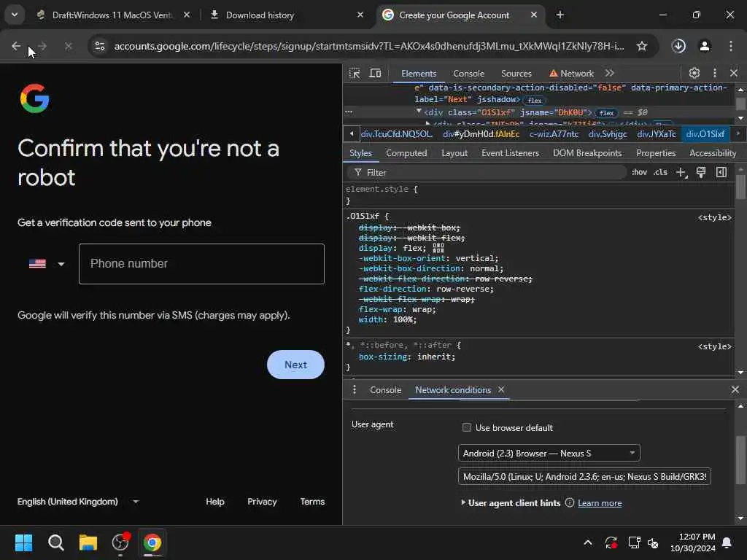Open DevTools settings gear
The width and height of the screenshot is (747, 560).
pos(694,73)
